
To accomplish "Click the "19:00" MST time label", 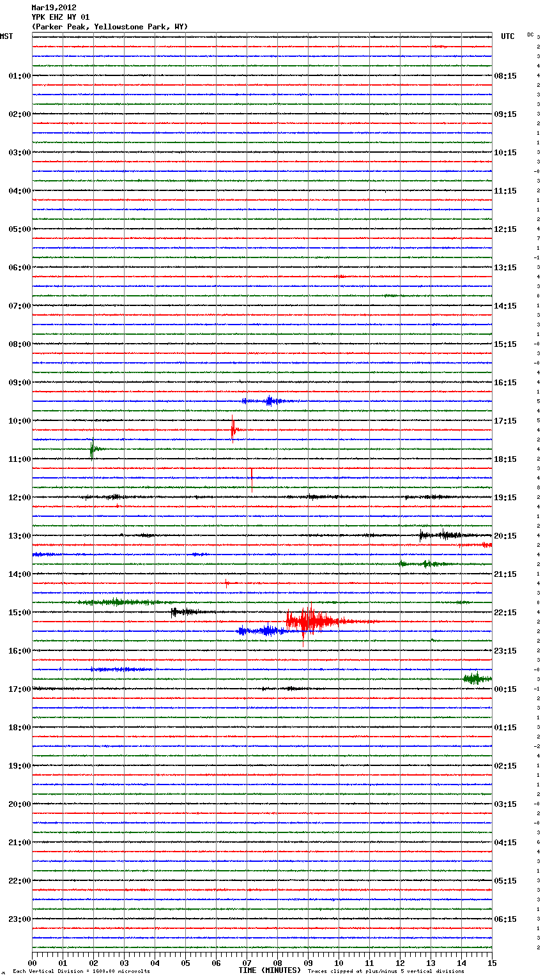I will pos(19,766).
